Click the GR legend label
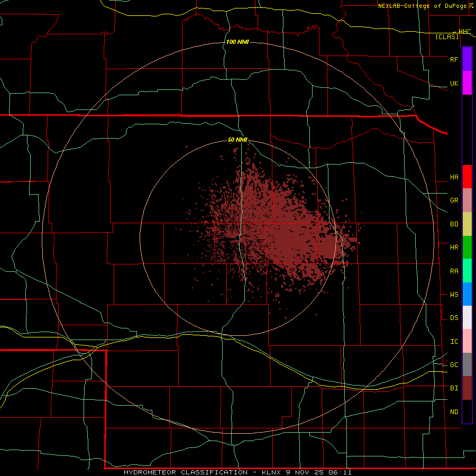The width and height of the screenshot is (476, 476). click(x=454, y=200)
